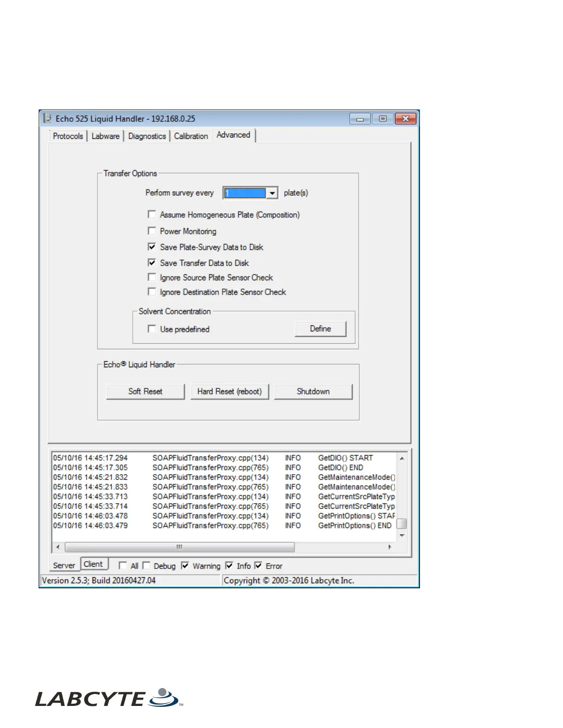Image resolution: width=563 pixels, height=728 pixels.
Task: Select log row timestamped 14:45:33.713
Action: pos(224,496)
